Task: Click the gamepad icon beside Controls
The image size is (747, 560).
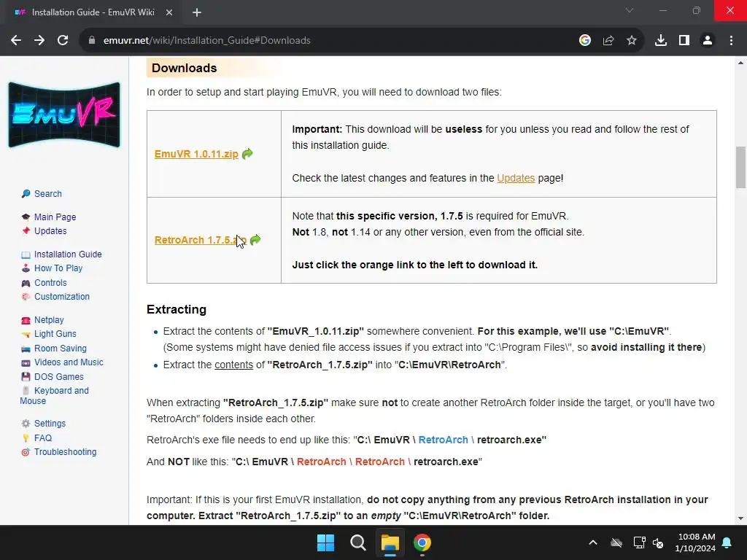Action: point(26,284)
